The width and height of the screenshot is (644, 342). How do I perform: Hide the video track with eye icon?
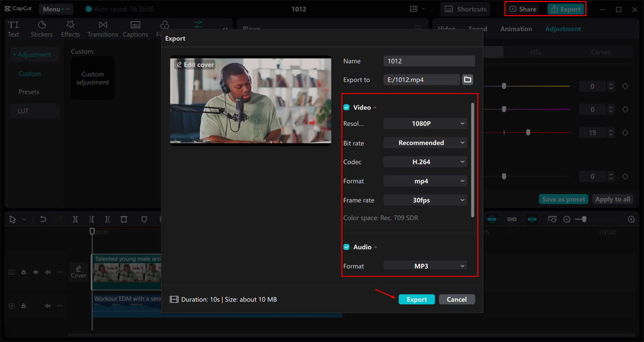point(36,272)
